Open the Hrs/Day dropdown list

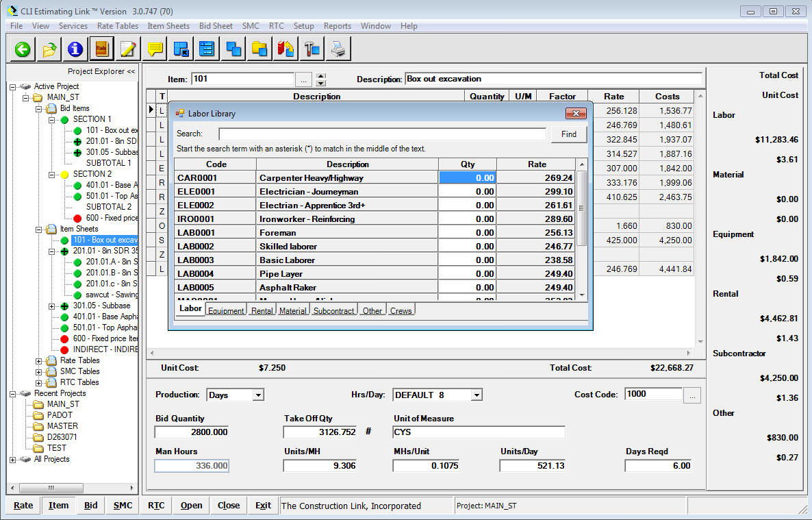coord(477,395)
